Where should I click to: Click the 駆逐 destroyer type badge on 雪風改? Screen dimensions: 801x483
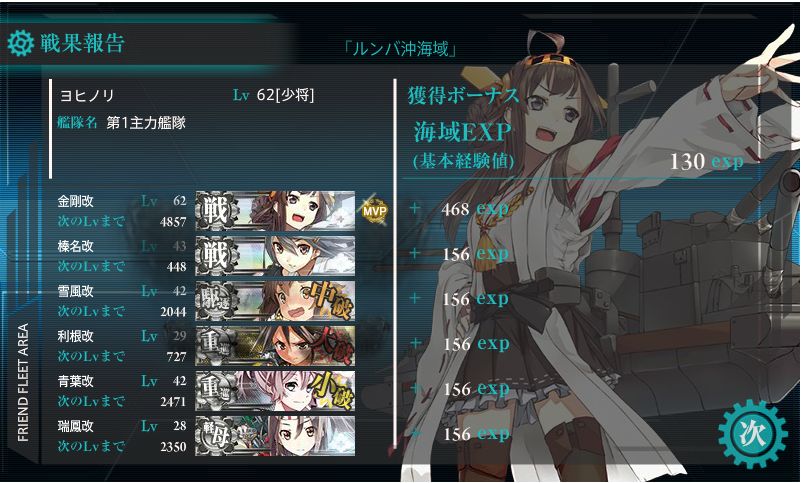pos(217,301)
